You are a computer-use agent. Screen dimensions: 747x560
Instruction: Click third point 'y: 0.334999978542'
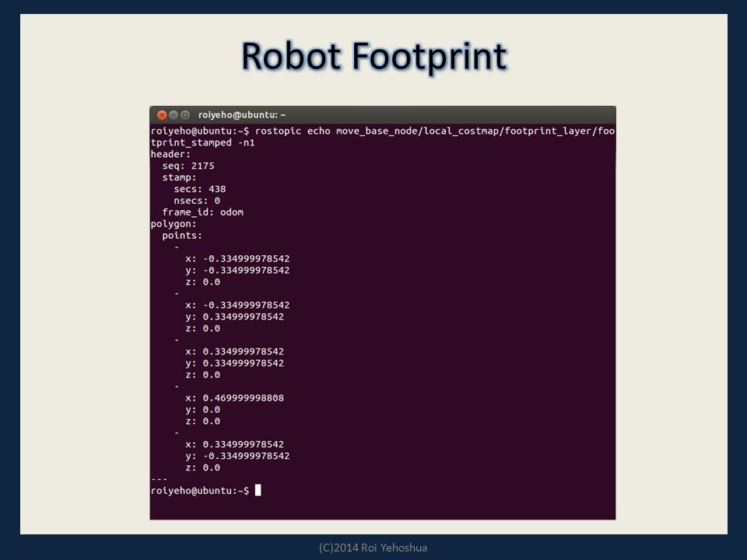234,363
